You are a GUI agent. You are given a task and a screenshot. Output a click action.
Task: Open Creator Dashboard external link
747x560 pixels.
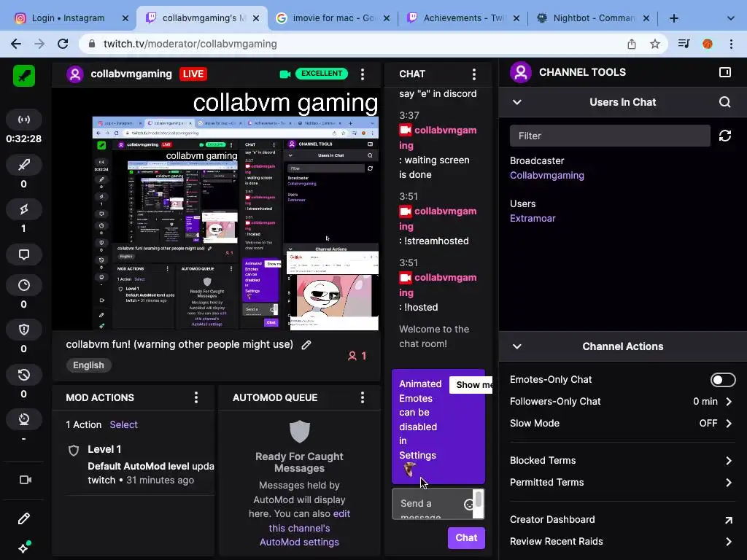(622, 519)
